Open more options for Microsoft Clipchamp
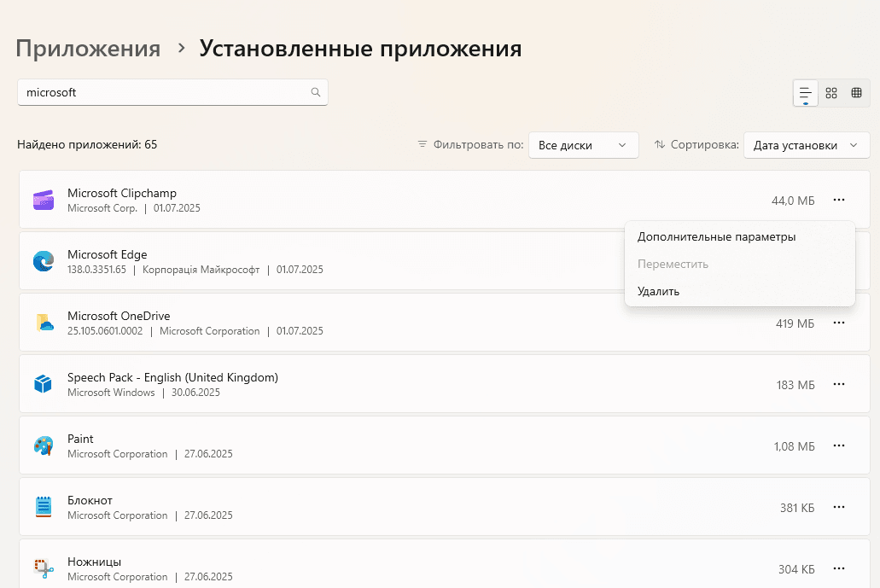This screenshot has height=588, width=880. 839,200
